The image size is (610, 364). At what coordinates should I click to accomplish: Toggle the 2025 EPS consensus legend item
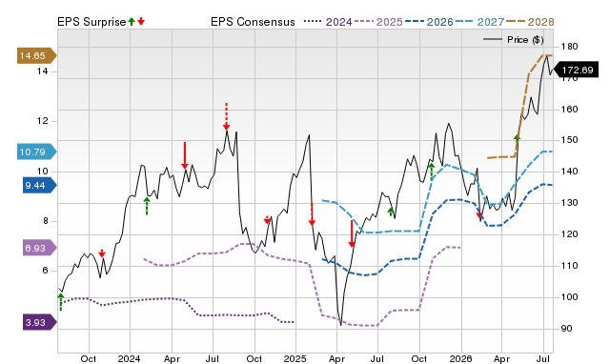coord(378,22)
